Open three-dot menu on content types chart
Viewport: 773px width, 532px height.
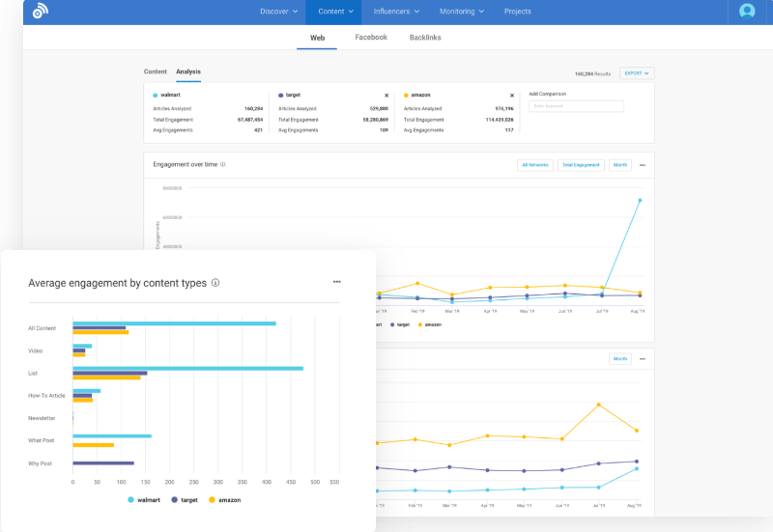pyautogui.click(x=337, y=282)
